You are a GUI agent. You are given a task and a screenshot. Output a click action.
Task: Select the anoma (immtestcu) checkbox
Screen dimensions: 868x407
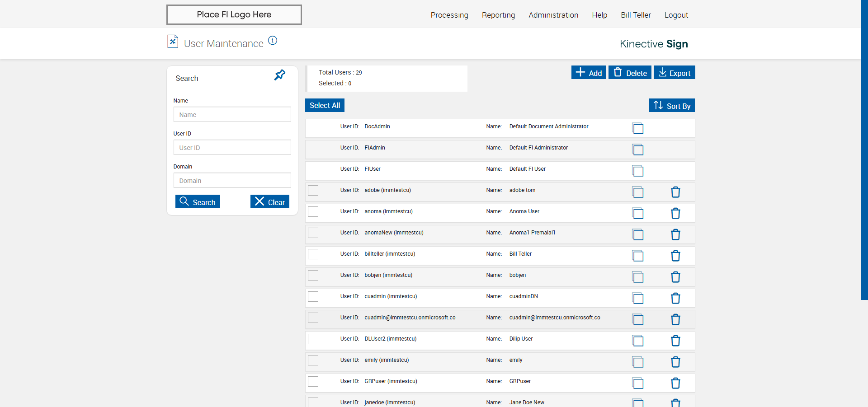313,212
